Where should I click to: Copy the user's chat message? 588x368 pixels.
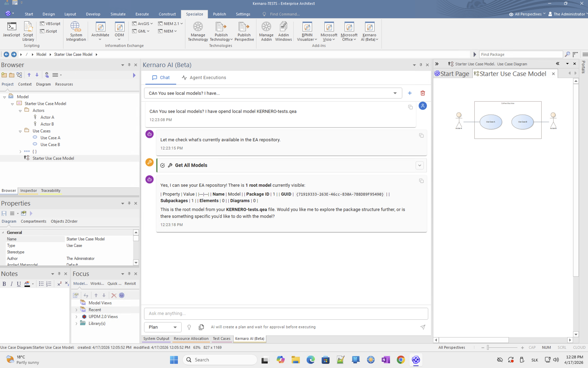410,107
